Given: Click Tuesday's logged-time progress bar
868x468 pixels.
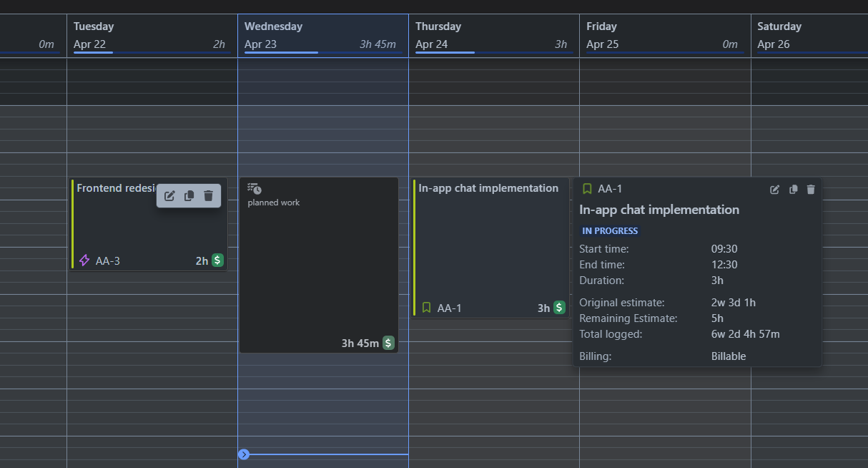Looking at the screenshot, I should 152,52.
